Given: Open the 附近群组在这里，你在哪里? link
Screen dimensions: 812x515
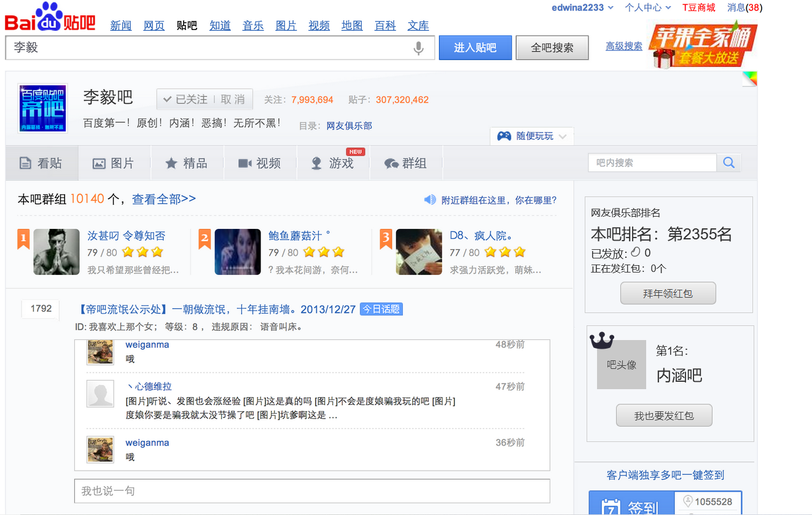Looking at the screenshot, I should tap(499, 200).
